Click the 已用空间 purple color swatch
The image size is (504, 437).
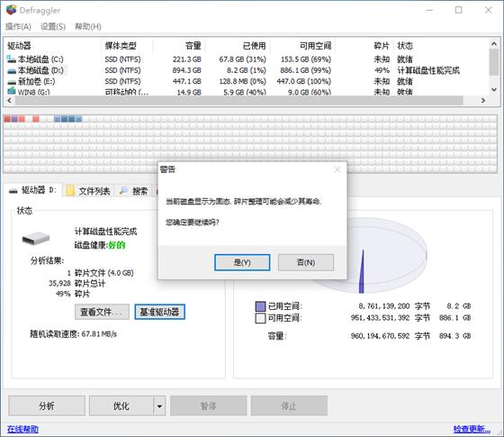(x=260, y=306)
